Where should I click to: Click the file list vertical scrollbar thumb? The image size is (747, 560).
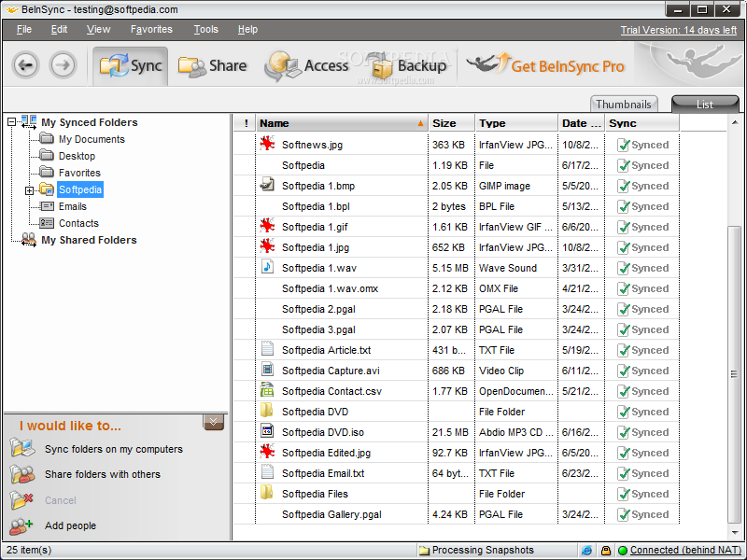pos(734,374)
